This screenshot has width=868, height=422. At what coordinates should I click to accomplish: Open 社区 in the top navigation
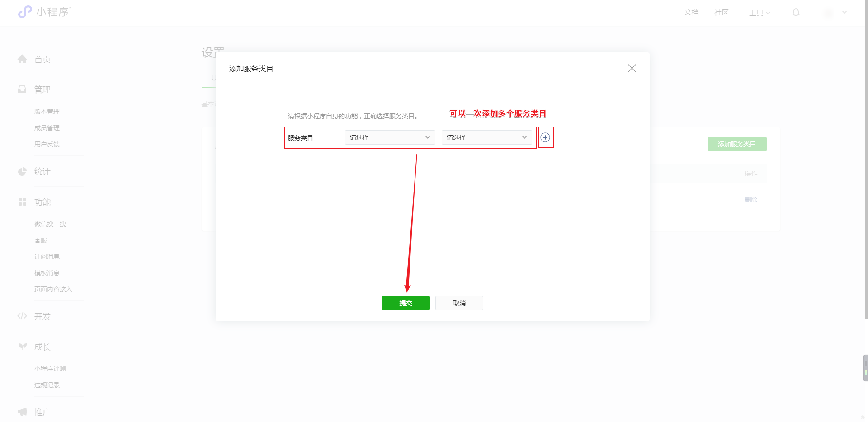[x=721, y=13]
